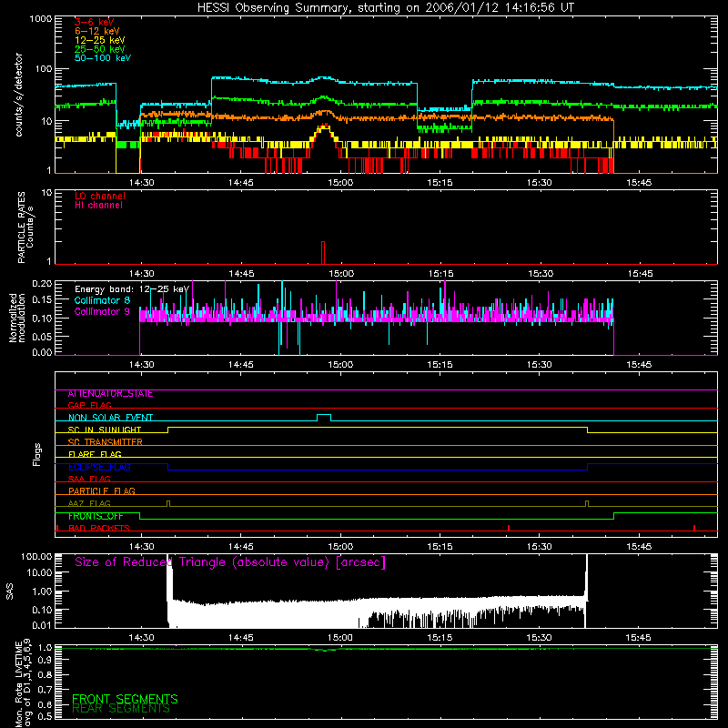Click the REAR SEGMENTS legend label
The height and width of the screenshot is (728, 728).
(x=121, y=709)
